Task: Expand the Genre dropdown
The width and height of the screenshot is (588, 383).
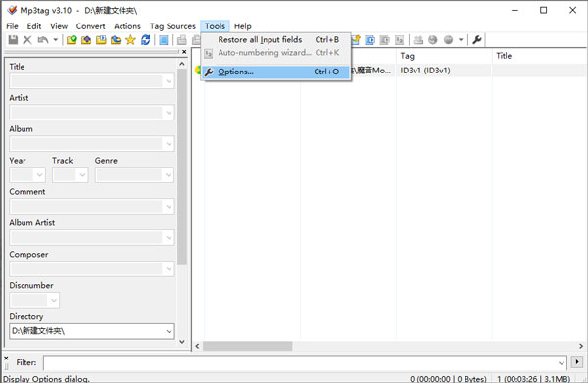Action: (169, 175)
